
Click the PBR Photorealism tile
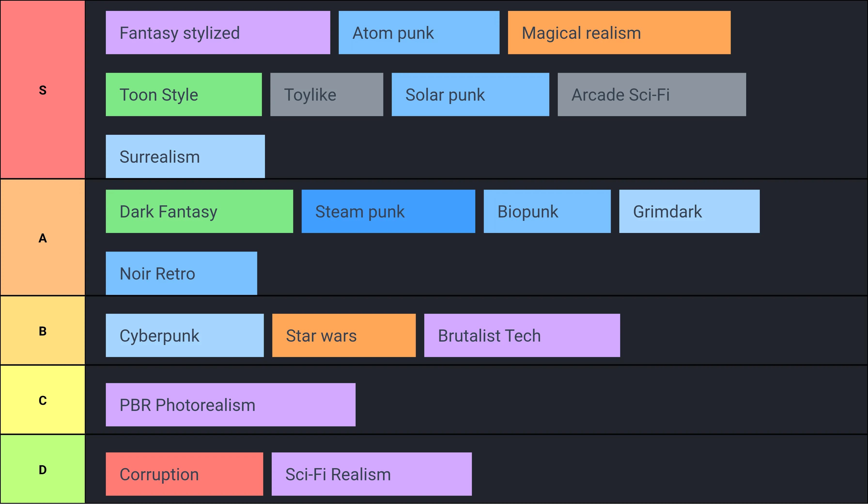click(230, 405)
